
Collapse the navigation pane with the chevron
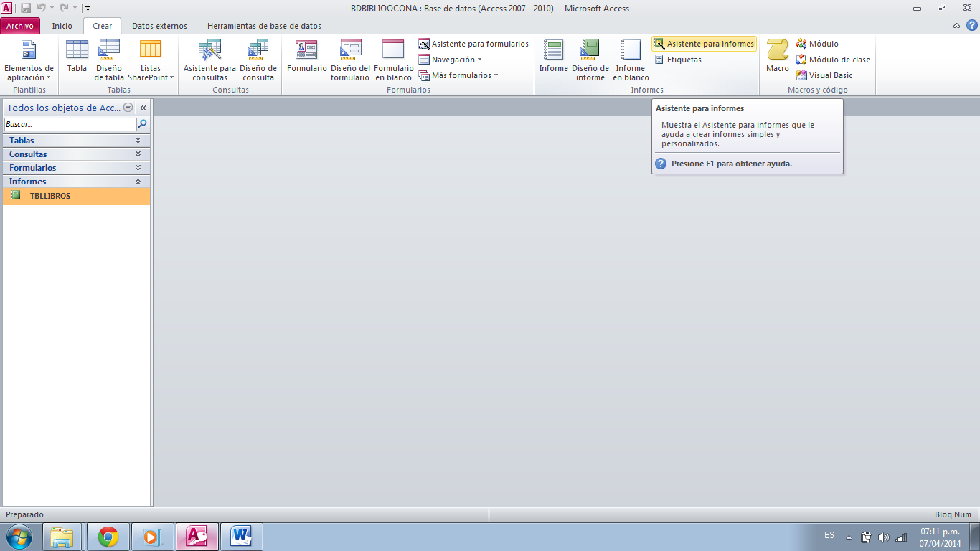click(143, 107)
